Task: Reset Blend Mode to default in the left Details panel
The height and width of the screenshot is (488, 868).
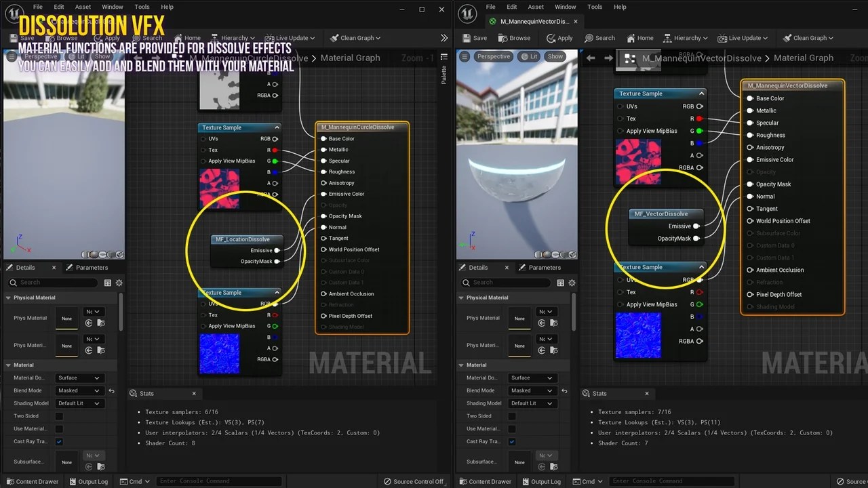Action: click(x=111, y=391)
